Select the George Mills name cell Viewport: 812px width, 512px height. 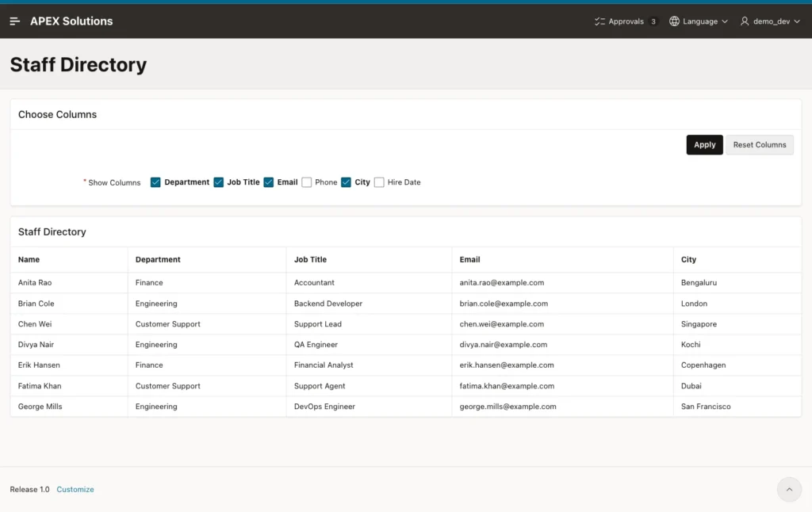(69, 407)
